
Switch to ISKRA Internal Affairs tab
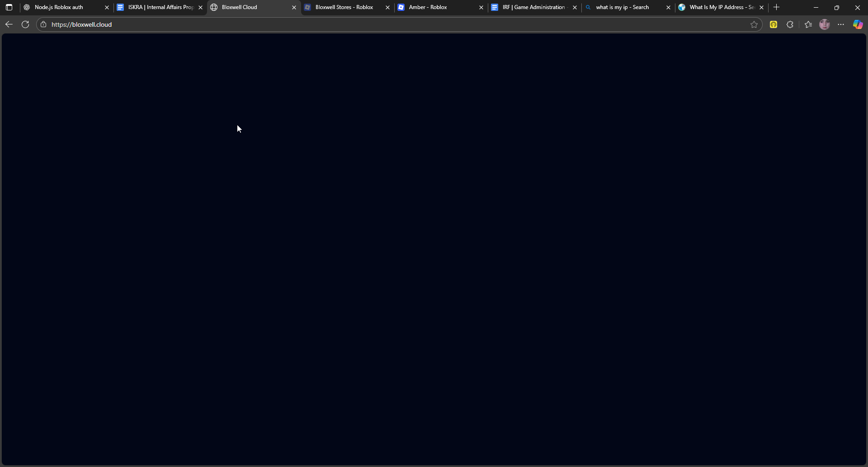(160, 7)
